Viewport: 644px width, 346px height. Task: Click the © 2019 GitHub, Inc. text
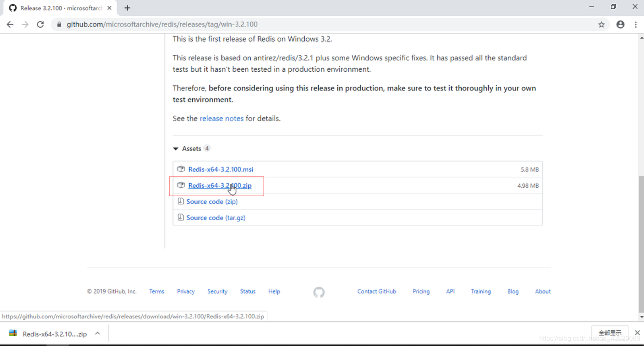point(112,292)
